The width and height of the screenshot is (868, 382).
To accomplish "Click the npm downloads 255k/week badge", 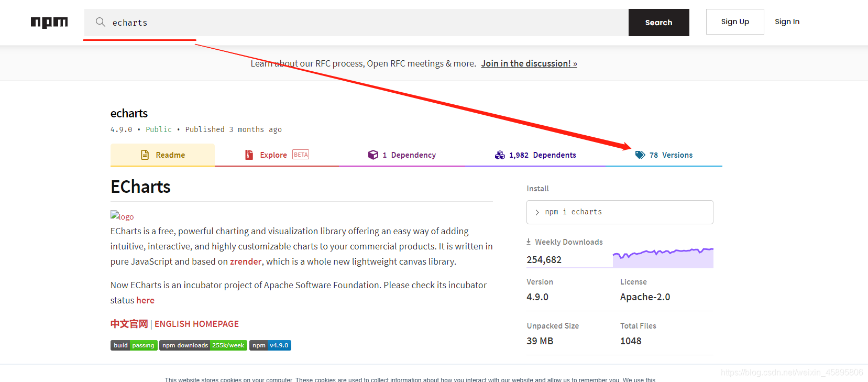I will (203, 345).
